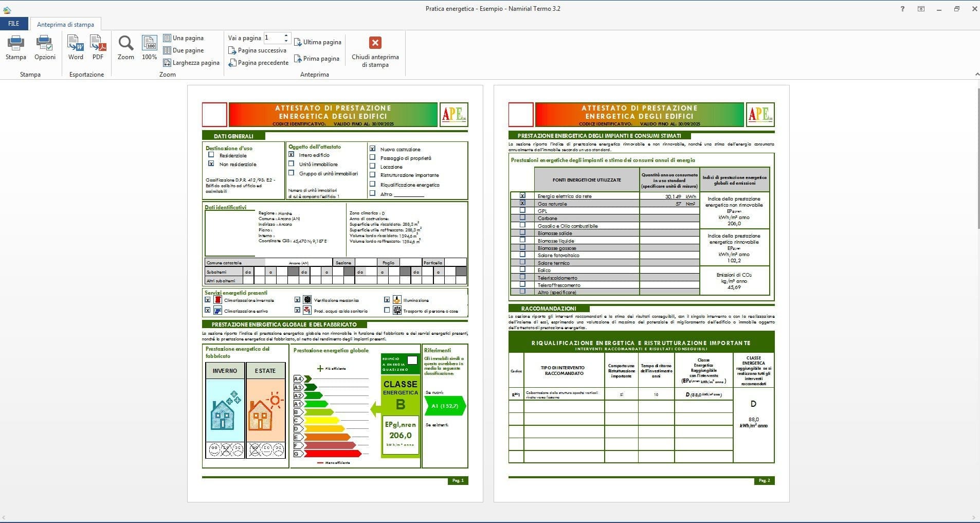Image resolution: width=980 pixels, height=523 pixels.
Task: Increase the page number with the up stepper
Action: (x=286, y=35)
